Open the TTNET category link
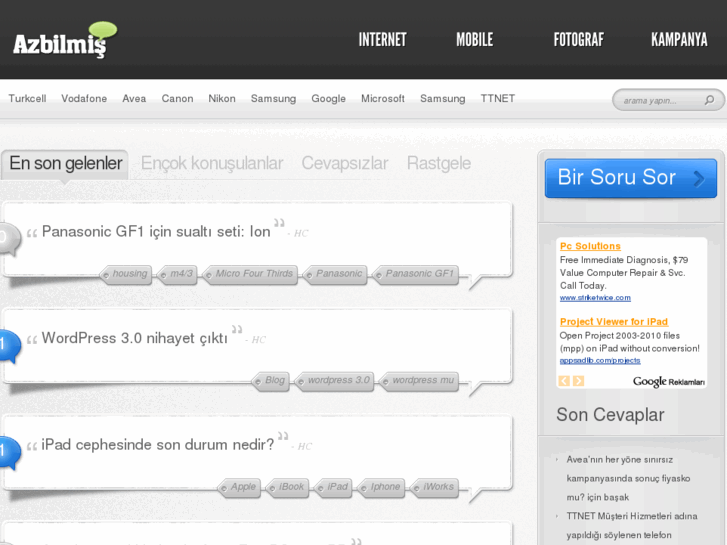This screenshot has height=545, width=727. [x=497, y=98]
